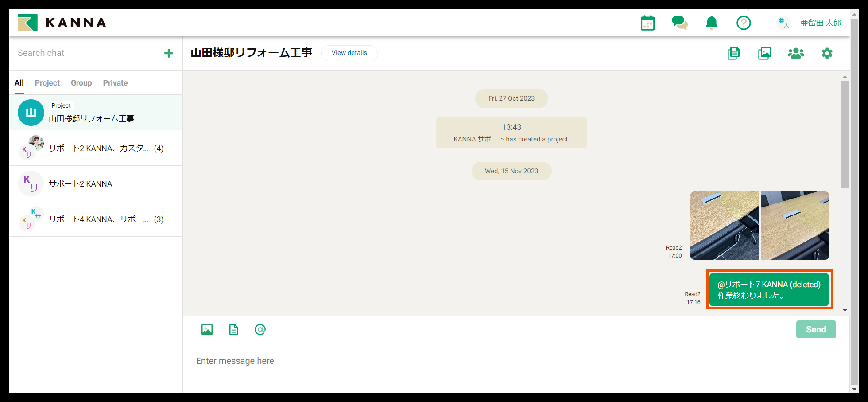The width and height of the screenshot is (868, 402).
Task: Open the left desk photo thumbnail
Action: 725,226
